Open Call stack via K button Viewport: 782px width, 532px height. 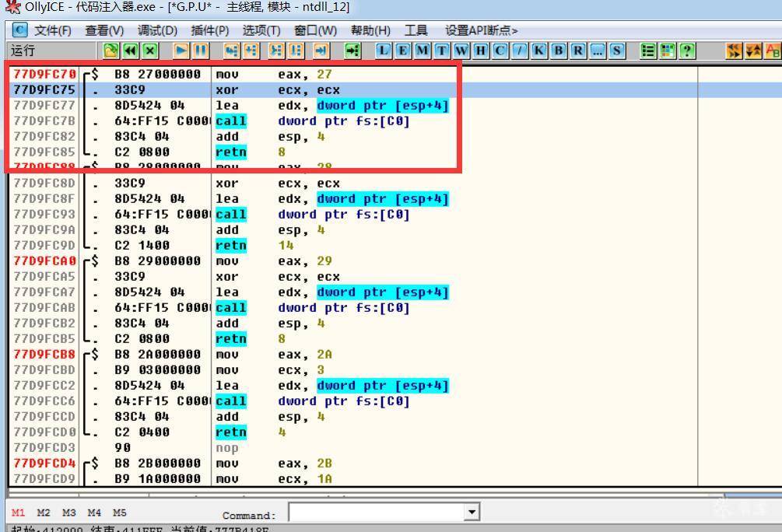coord(538,51)
